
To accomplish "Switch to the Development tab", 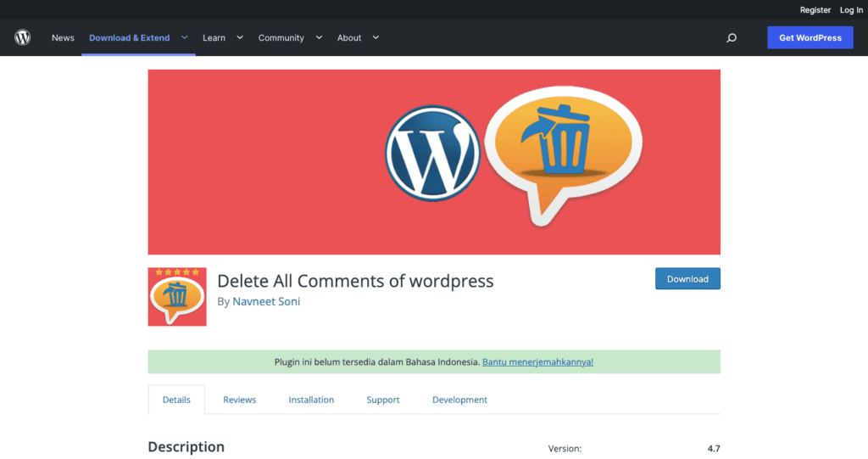I will tap(459, 400).
